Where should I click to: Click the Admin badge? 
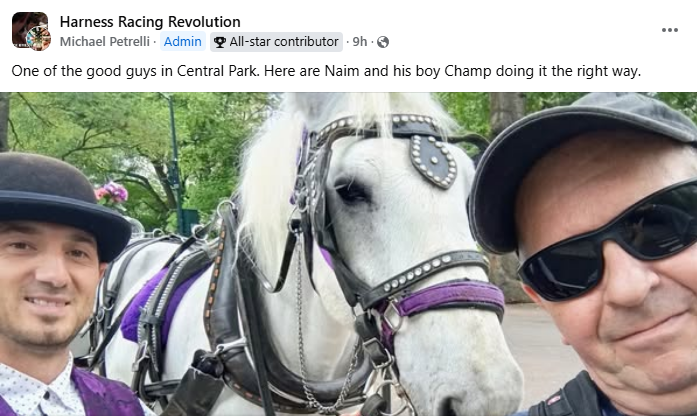(x=183, y=42)
